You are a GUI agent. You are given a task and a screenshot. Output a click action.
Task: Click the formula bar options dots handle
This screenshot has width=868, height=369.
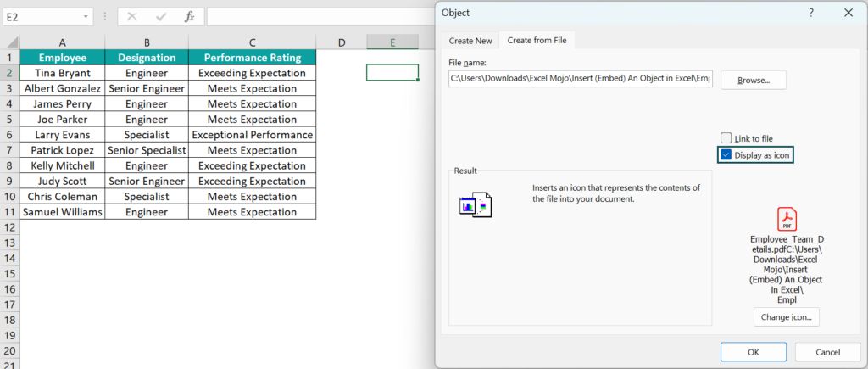(104, 17)
